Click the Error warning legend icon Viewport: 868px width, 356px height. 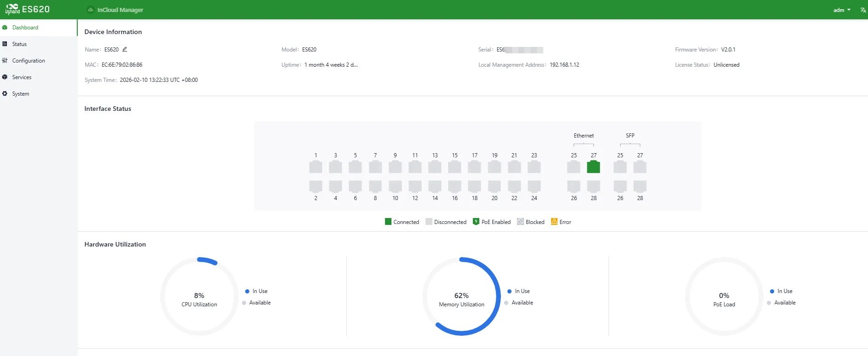pos(554,222)
